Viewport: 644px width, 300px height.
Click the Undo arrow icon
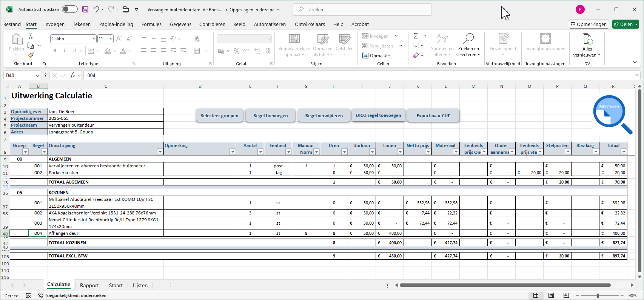(x=96, y=9)
